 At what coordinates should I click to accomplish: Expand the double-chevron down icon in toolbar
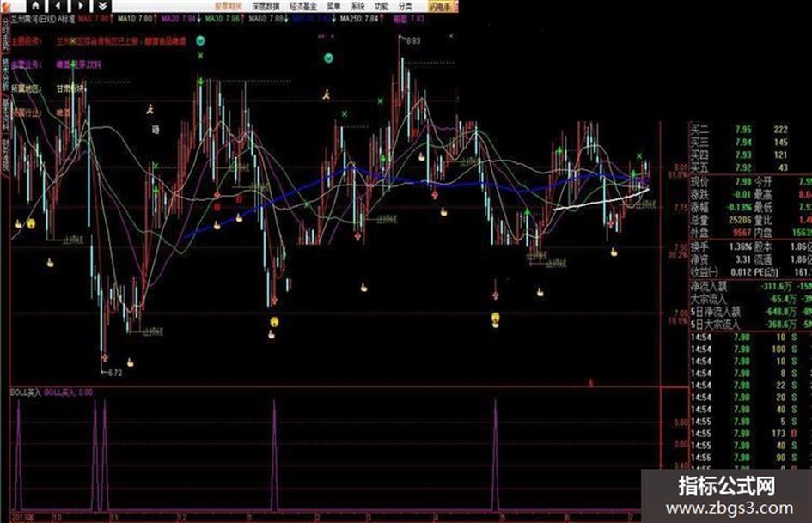(x=102, y=6)
